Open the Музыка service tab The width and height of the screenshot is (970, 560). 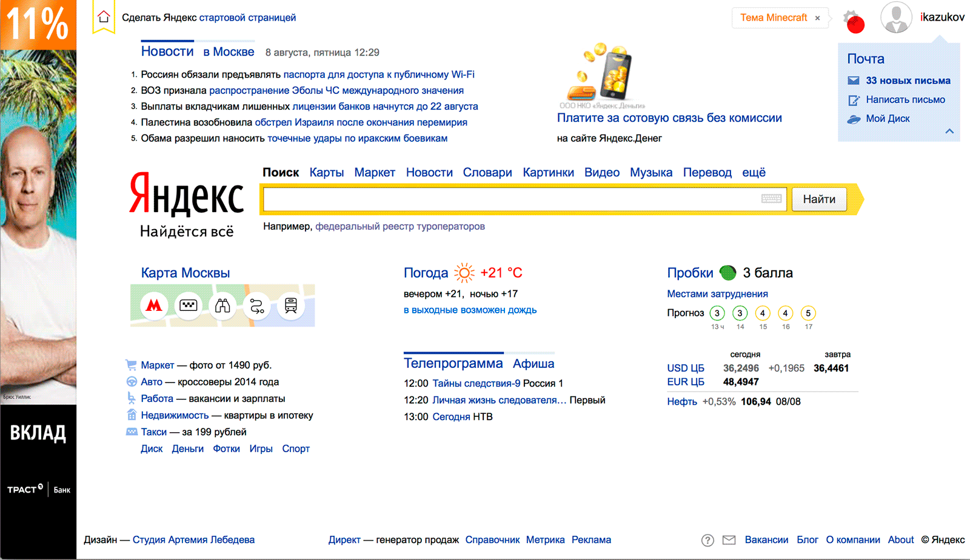tap(651, 173)
